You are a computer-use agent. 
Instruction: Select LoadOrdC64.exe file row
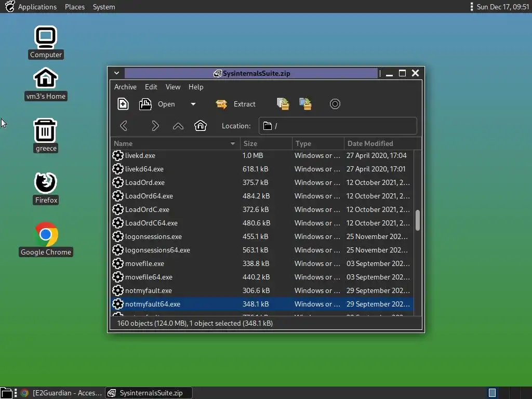pyautogui.click(x=262, y=223)
